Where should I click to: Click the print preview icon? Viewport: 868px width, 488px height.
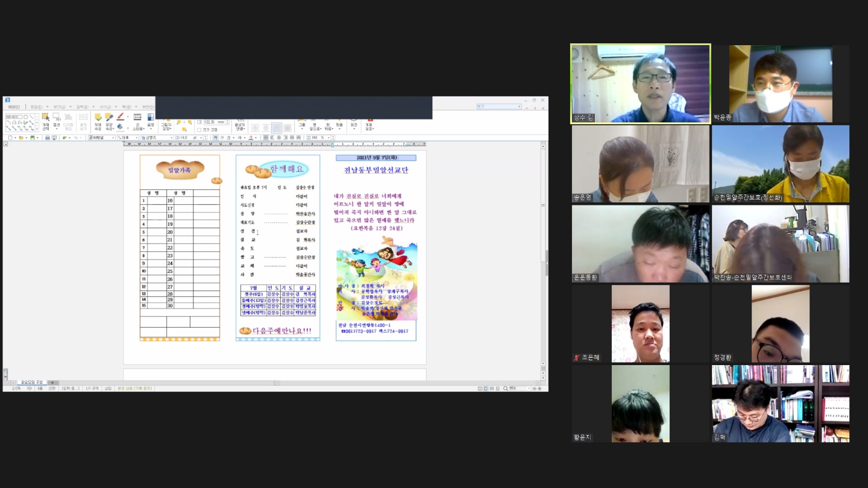pos(54,138)
